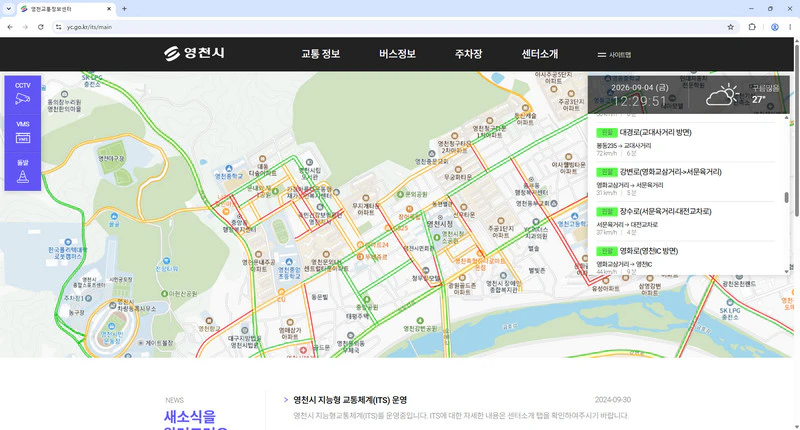Click the 영천시청 map label
The height and width of the screenshot is (430, 800).
pyautogui.click(x=440, y=224)
